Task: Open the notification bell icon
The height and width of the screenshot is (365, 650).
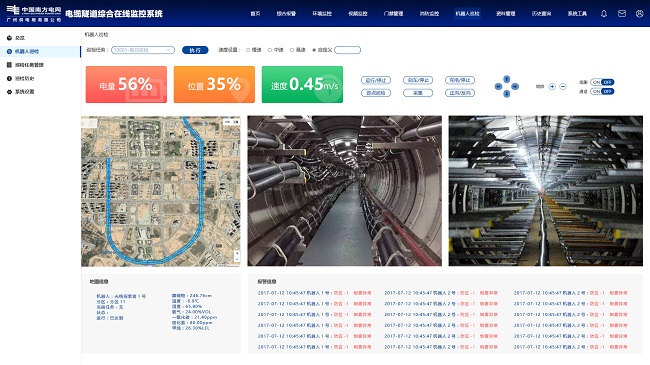Action: 604,14
